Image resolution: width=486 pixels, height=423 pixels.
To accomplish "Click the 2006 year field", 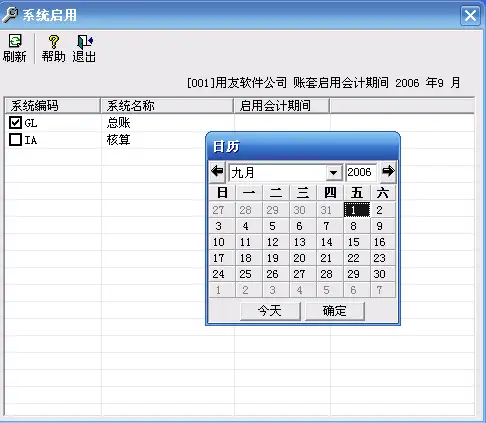I will tap(361, 172).
